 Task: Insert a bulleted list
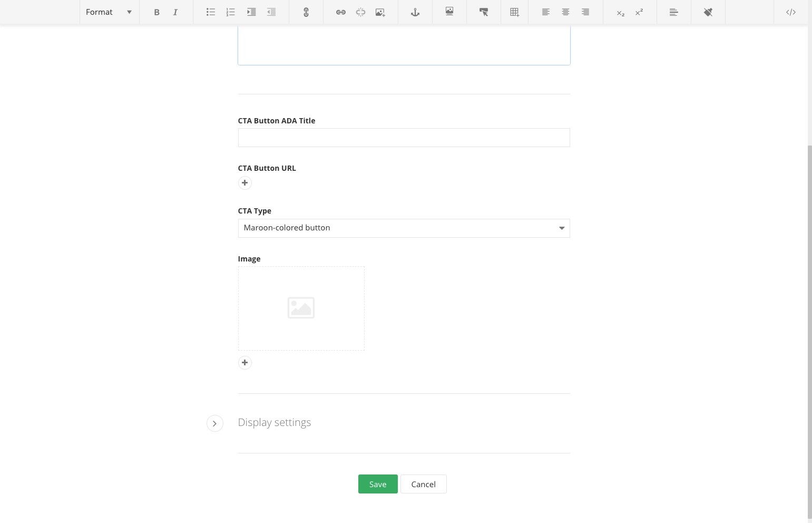[211, 12]
